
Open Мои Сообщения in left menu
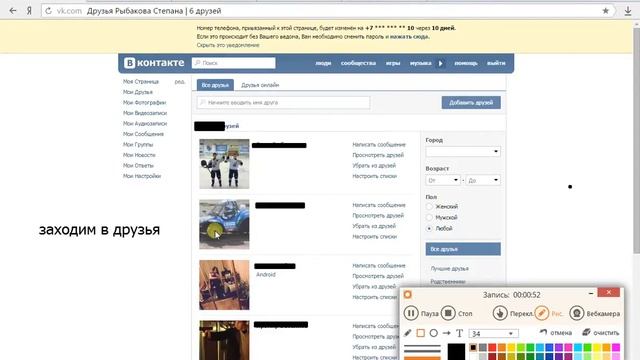click(x=143, y=134)
